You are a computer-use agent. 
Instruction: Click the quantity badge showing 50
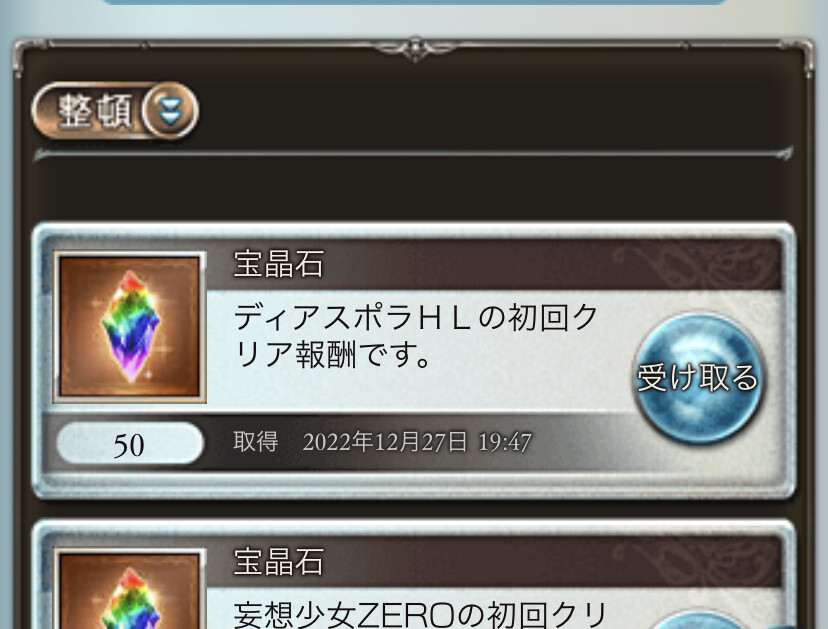pyautogui.click(x=129, y=444)
